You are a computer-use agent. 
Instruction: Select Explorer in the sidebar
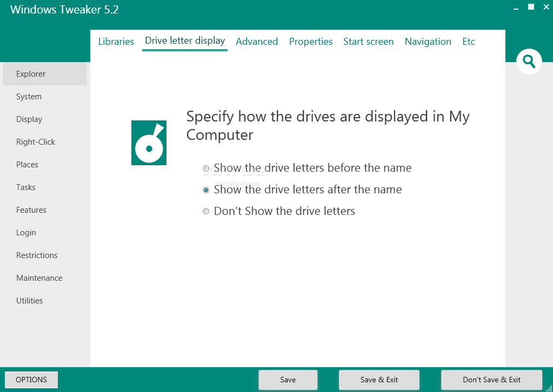coord(45,74)
